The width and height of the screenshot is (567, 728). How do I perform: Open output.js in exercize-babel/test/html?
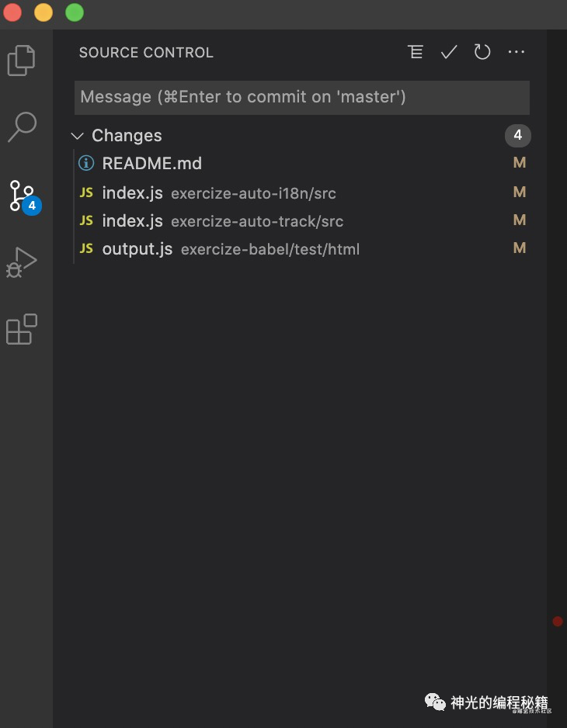pyautogui.click(x=137, y=249)
